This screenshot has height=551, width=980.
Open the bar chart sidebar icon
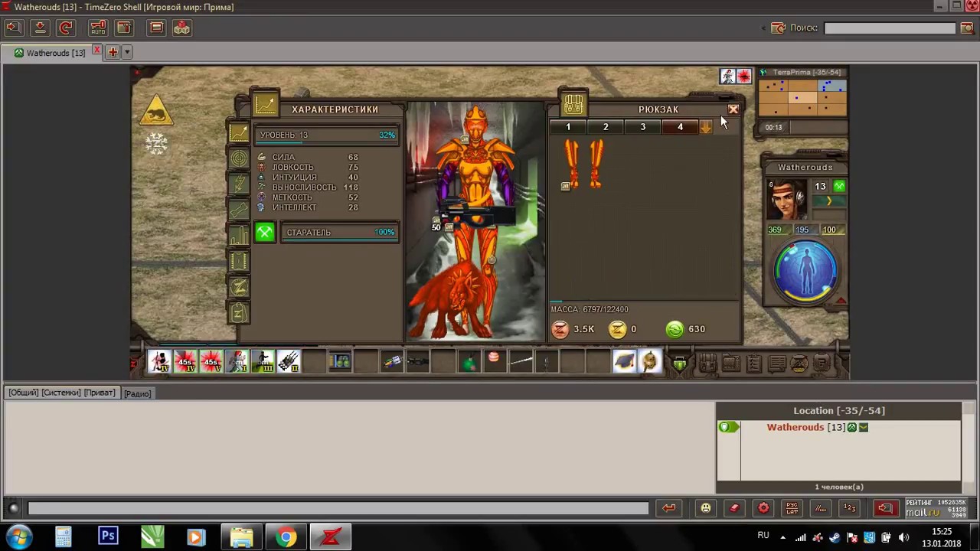(x=239, y=236)
